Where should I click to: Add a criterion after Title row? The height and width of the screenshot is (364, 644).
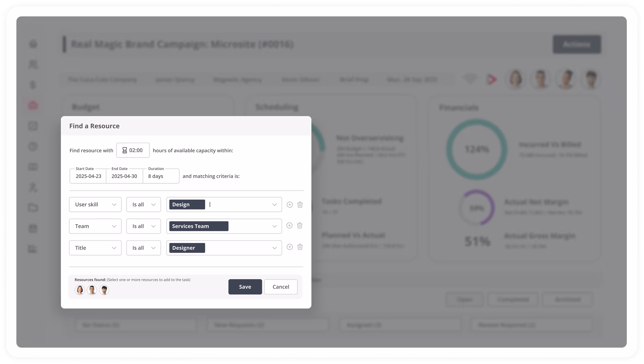click(x=290, y=247)
